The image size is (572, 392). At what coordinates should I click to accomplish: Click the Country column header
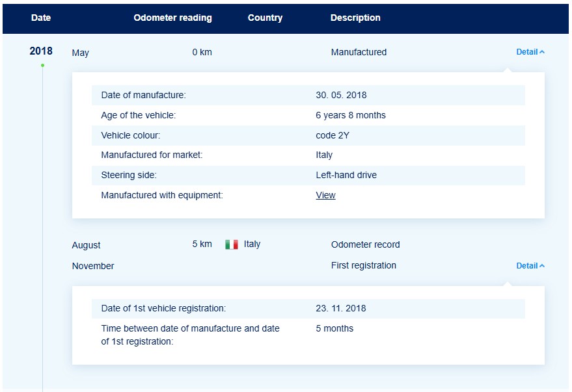tap(266, 18)
